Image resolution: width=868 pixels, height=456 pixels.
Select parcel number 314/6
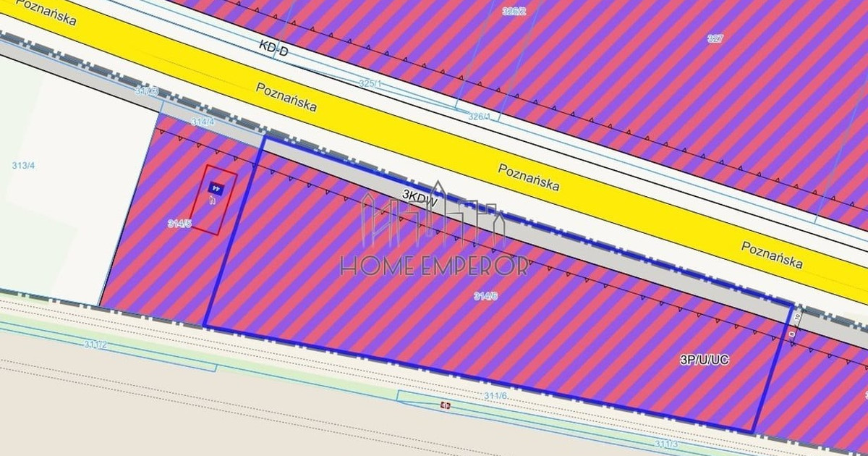click(485, 295)
